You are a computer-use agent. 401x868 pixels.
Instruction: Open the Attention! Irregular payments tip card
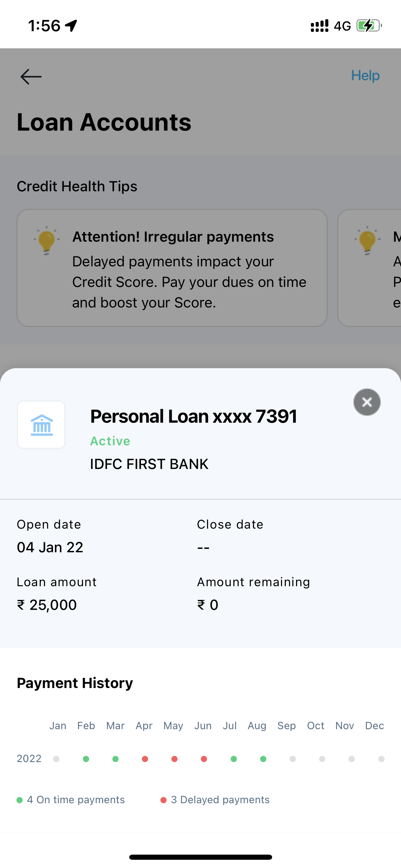[x=172, y=268]
